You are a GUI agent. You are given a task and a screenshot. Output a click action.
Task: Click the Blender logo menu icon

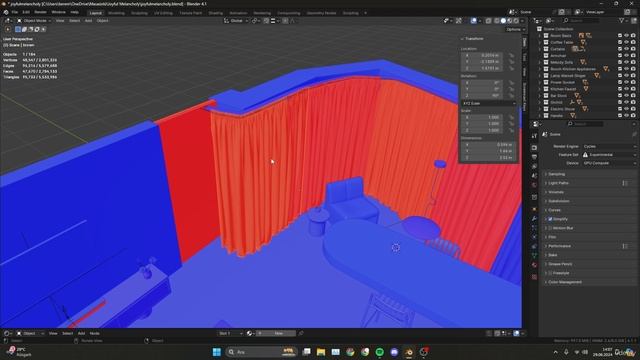[6, 12]
